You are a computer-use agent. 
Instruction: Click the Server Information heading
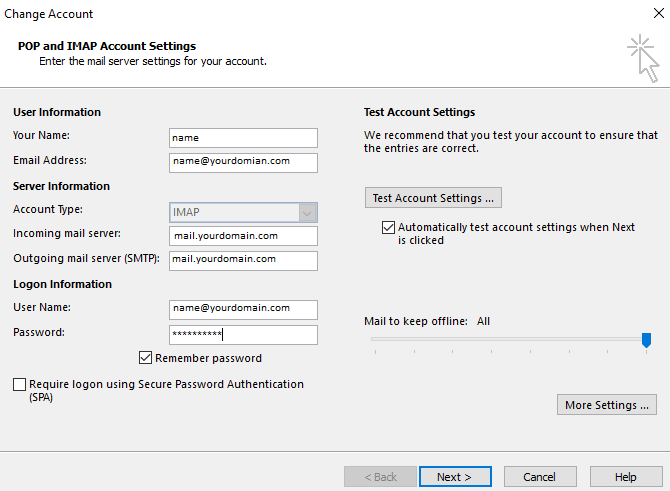click(61, 186)
